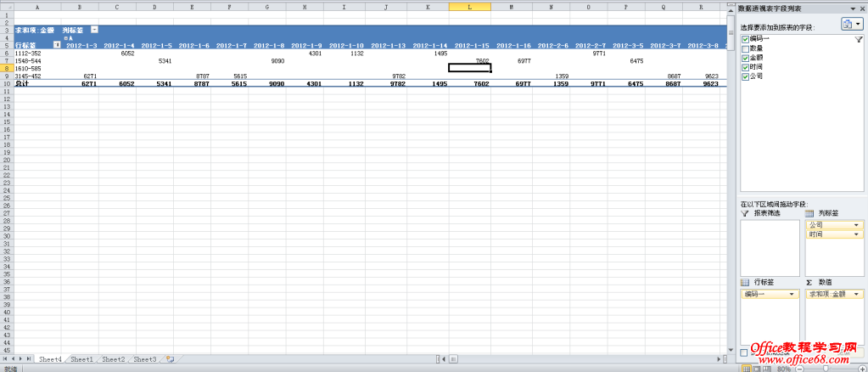Switch to Page Layout view in status bar

click(757, 368)
